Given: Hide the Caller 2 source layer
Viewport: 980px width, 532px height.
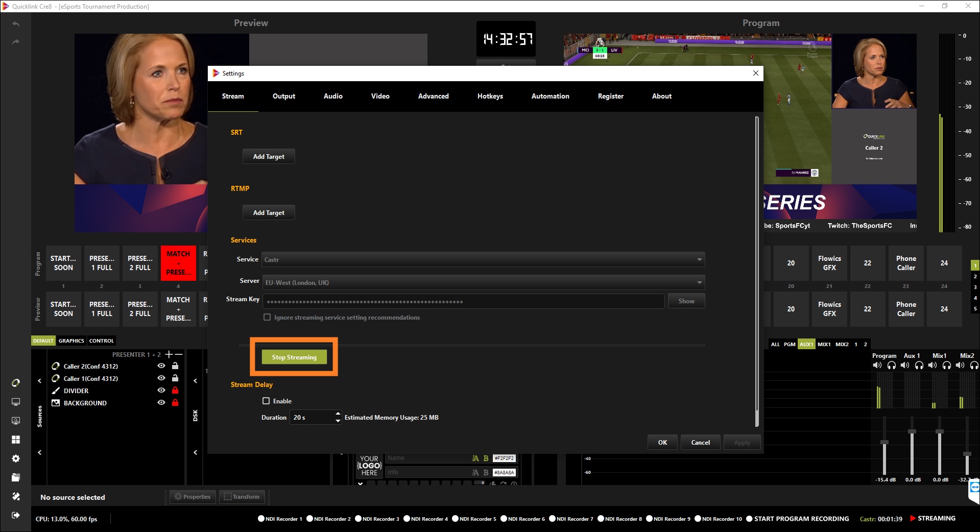Looking at the screenshot, I should tap(161, 366).
